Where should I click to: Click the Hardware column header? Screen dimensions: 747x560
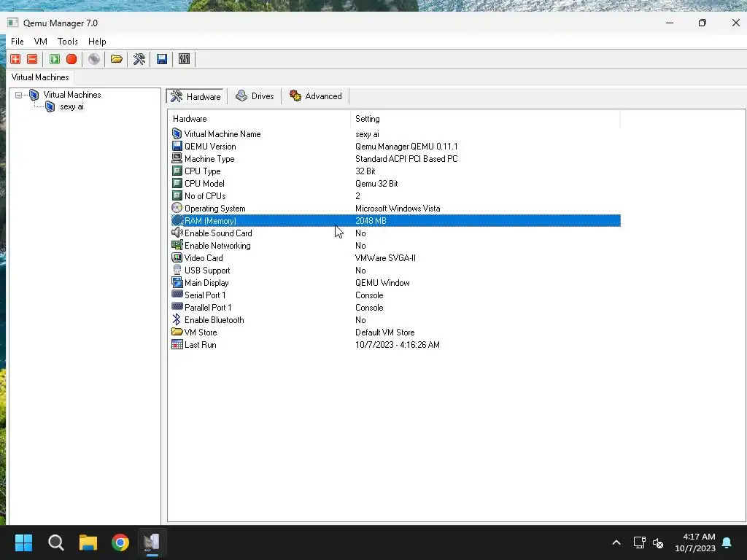coord(259,119)
